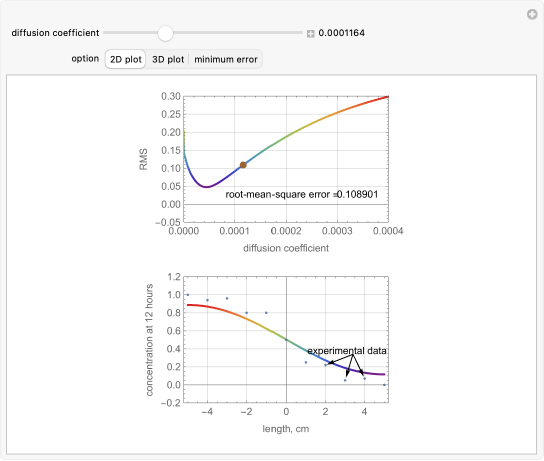The width and height of the screenshot is (544, 461).
Task: Expand slider controls with the plus icon
Action: [311, 34]
